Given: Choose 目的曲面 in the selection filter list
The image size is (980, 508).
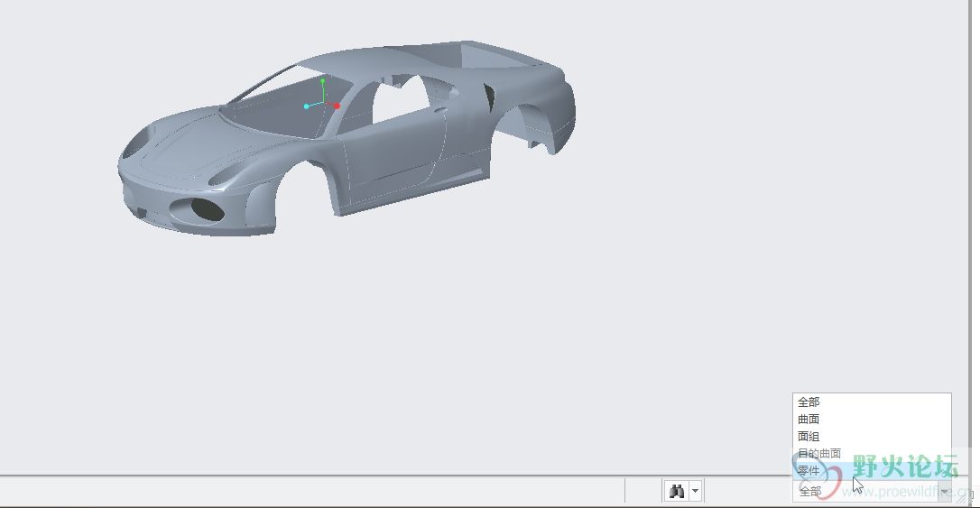Looking at the screenshot, I should (872, 453).
